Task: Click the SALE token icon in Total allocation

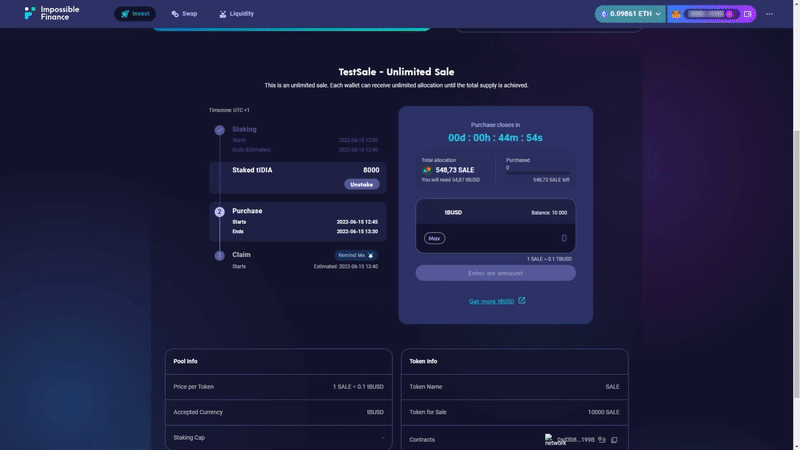Action: 427,170
